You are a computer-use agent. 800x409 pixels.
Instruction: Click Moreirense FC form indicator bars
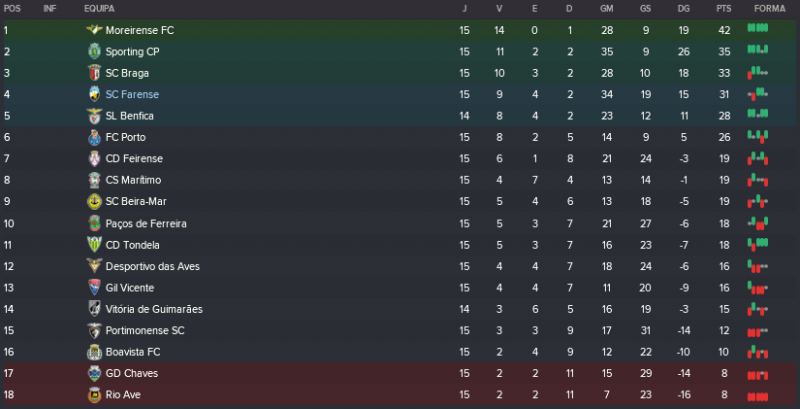pyautogui.click(x=758, y=30)
